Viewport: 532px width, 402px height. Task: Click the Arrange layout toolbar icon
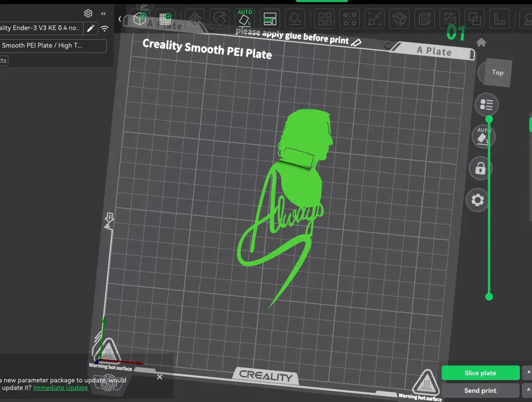pos(270,19)
